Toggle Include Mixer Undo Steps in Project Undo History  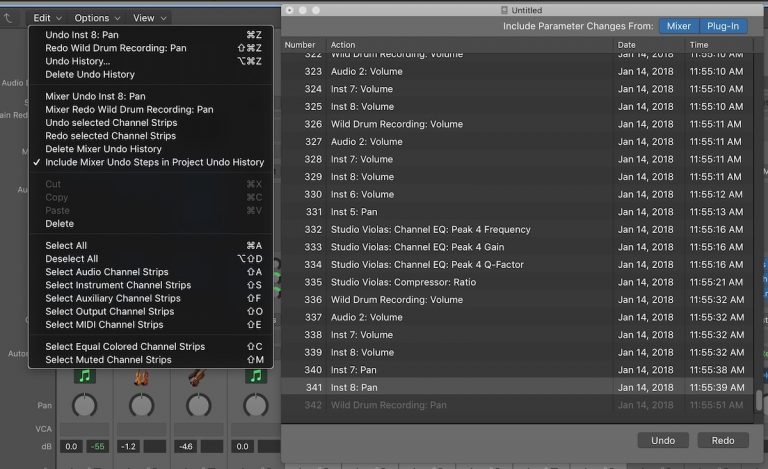point(149,162)
